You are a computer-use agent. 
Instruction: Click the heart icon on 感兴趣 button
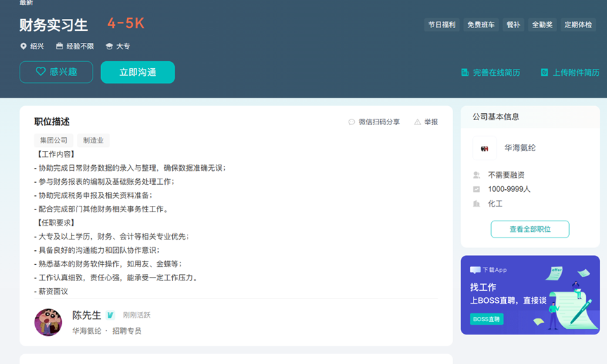click(41, 71)
